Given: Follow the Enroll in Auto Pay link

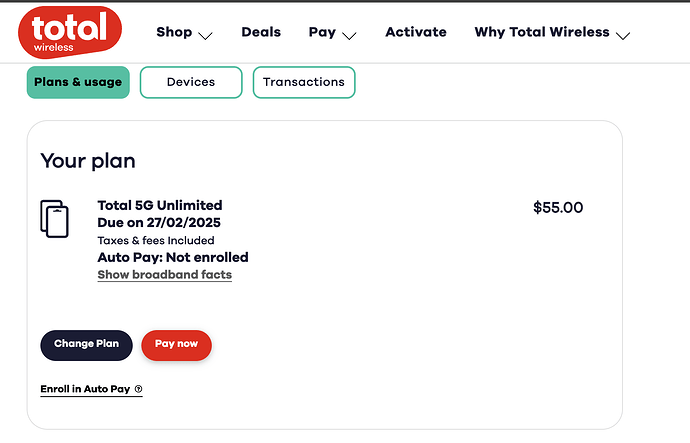Looking at the screenshot, I should pos(85,389).
